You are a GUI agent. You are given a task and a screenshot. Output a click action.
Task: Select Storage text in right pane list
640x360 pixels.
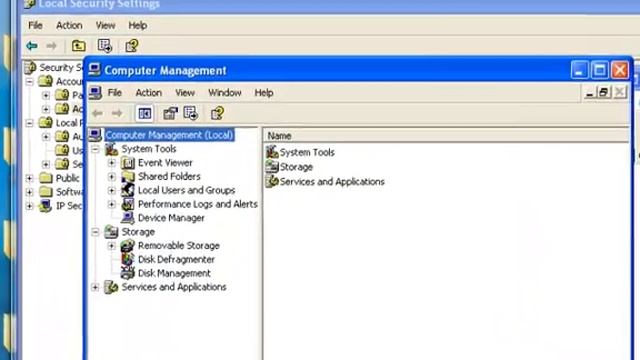(x=296, y=167)
